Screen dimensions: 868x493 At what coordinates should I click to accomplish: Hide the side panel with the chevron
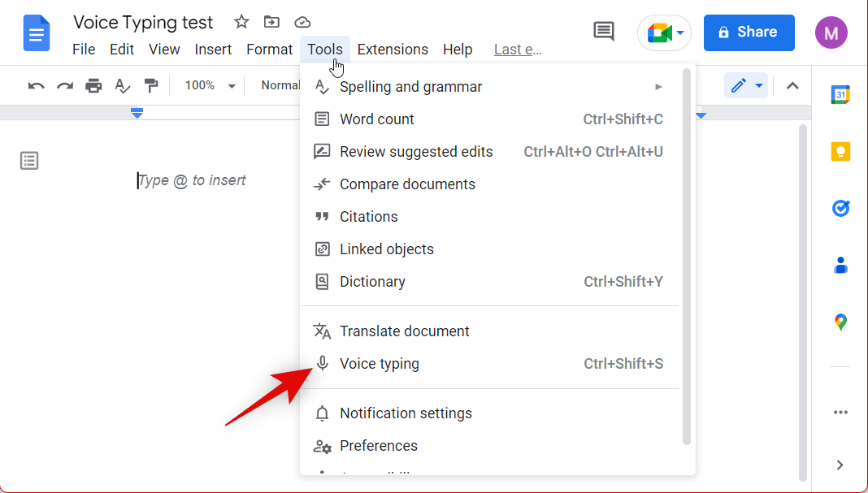[x=840, y=465]
